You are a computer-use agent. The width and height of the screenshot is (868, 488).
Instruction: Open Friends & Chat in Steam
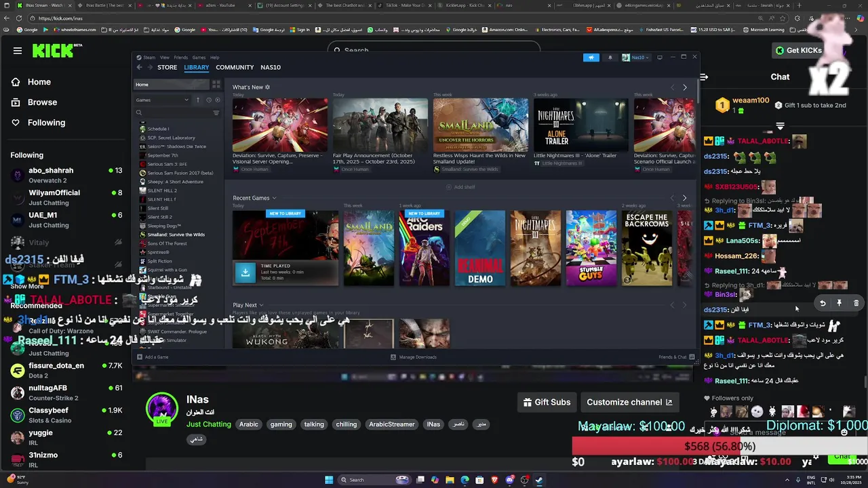pos(677,357)
